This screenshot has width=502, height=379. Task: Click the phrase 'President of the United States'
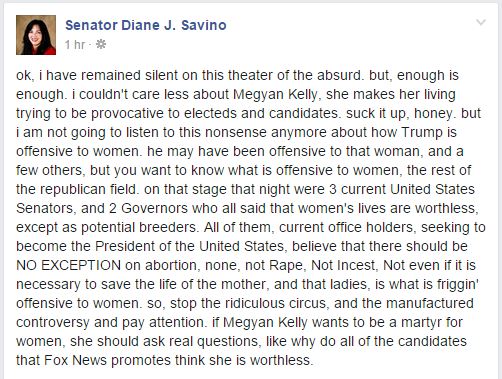[x=189, y=246]
